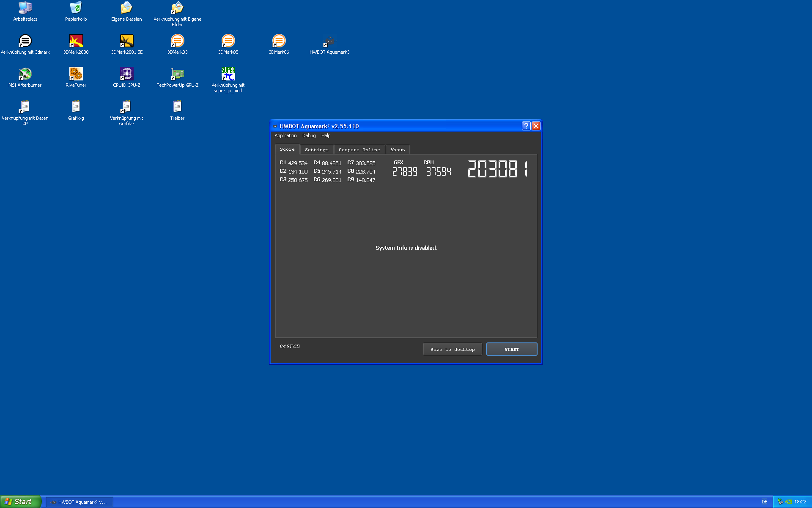The width and height of the screenshot is (812, 508).
Task: Switch to the Compare Online tab
Action: pos(359,150)
